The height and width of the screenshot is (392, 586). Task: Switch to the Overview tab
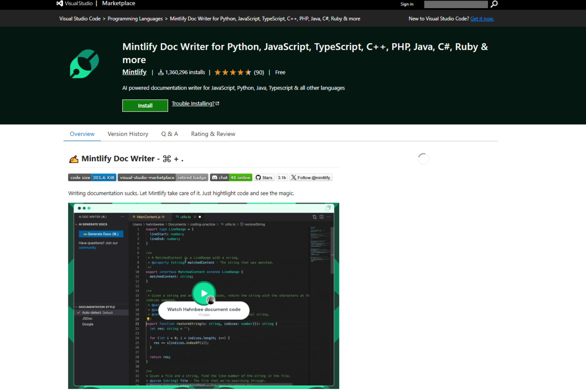coord(82,134)
